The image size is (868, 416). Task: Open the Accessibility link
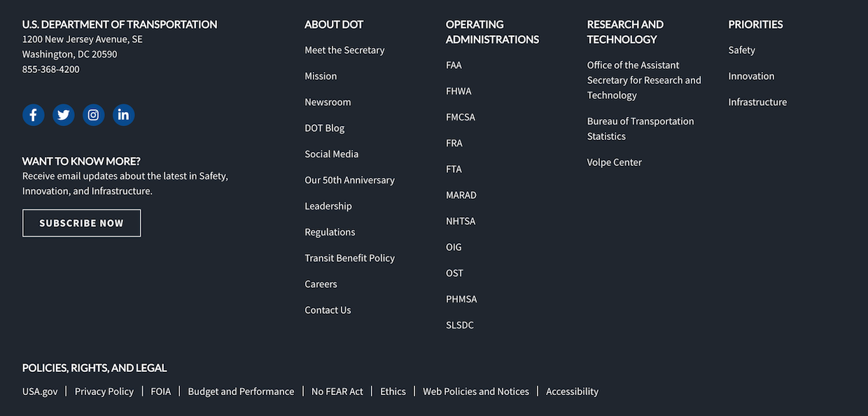coord(572,391)
